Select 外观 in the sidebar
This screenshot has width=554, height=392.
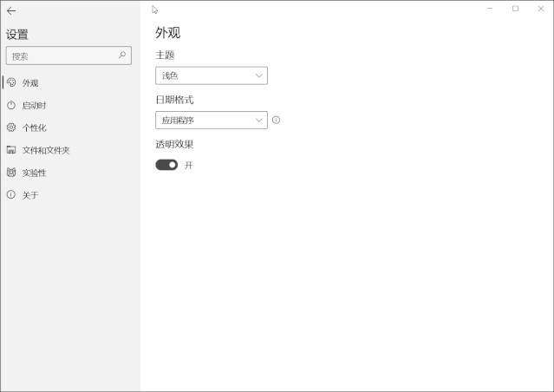(x=70, y=82)
